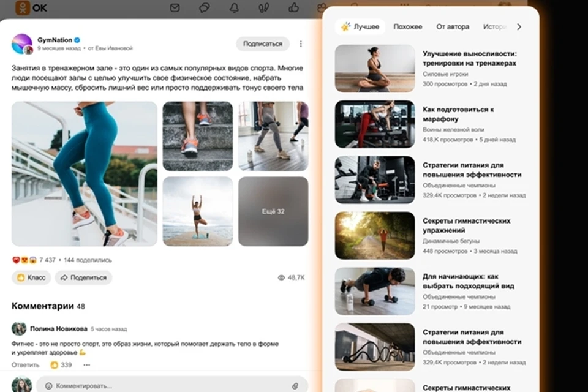Click the "Поделиться" share button
588x392 pixels.
click(x=83, y=277)
